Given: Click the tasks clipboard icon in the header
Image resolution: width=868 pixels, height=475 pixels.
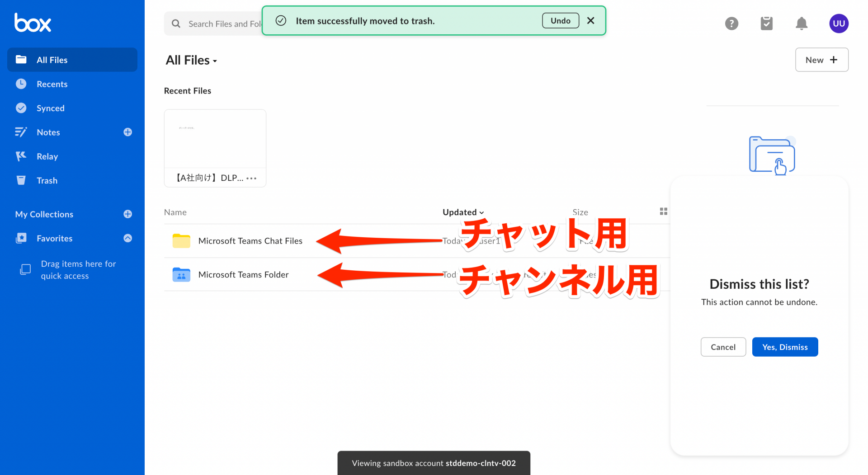Looking at the screenshot, I should point(766,24).
